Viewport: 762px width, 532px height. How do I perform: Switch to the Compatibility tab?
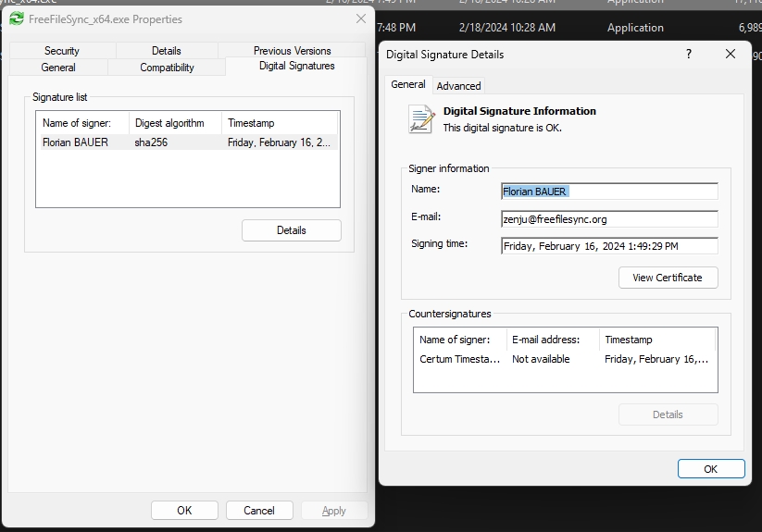click(x=167, y=68)
